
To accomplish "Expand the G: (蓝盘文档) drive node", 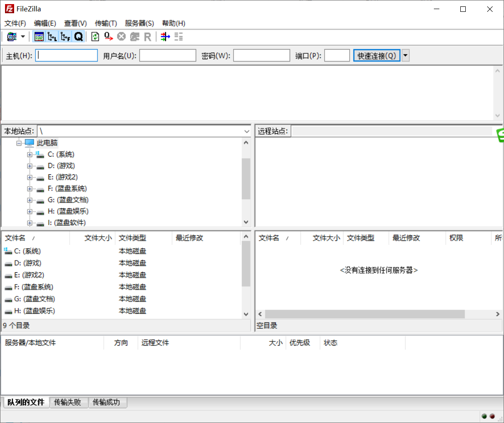I will coord(30,200).
